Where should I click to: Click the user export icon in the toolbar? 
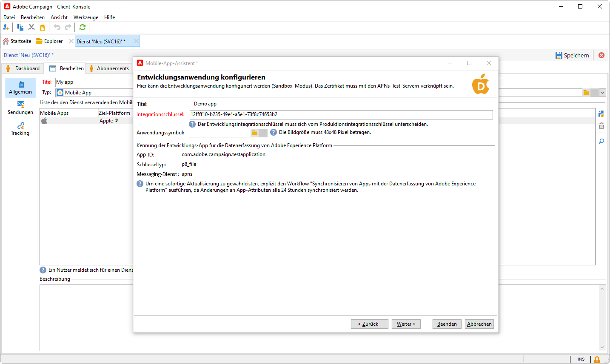tap(6, 27)
